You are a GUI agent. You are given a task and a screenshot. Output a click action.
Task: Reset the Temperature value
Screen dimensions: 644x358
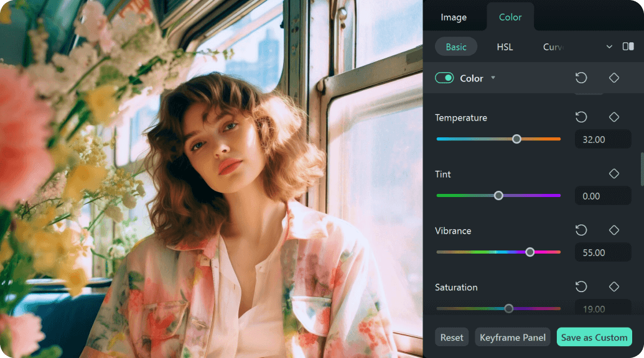[581, 117]
